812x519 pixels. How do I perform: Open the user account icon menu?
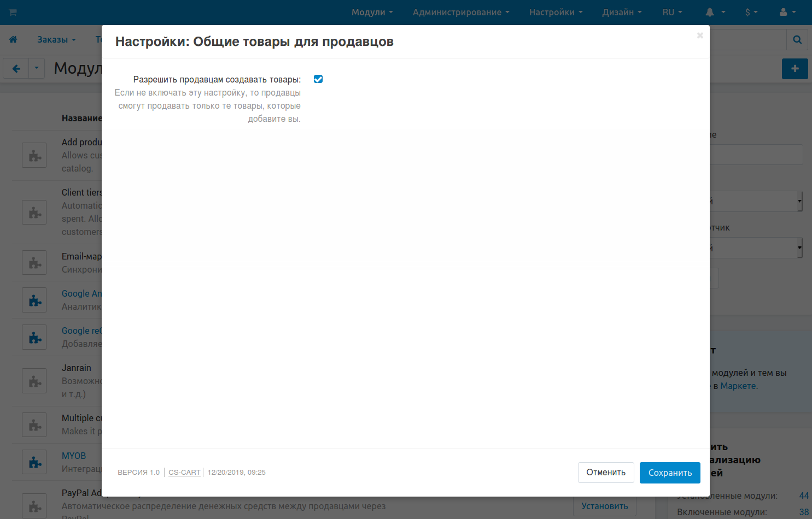click(787, 12)
